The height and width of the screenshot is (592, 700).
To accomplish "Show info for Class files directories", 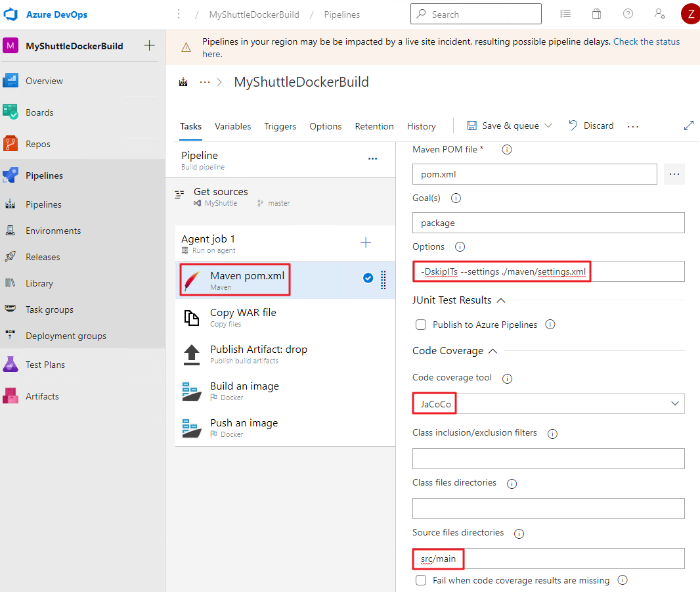I will pyautogui.click(x=512, y=484).
